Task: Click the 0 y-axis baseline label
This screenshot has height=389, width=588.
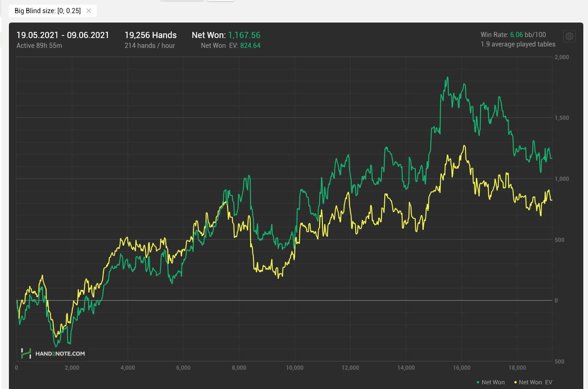Action: click(557, 301)
